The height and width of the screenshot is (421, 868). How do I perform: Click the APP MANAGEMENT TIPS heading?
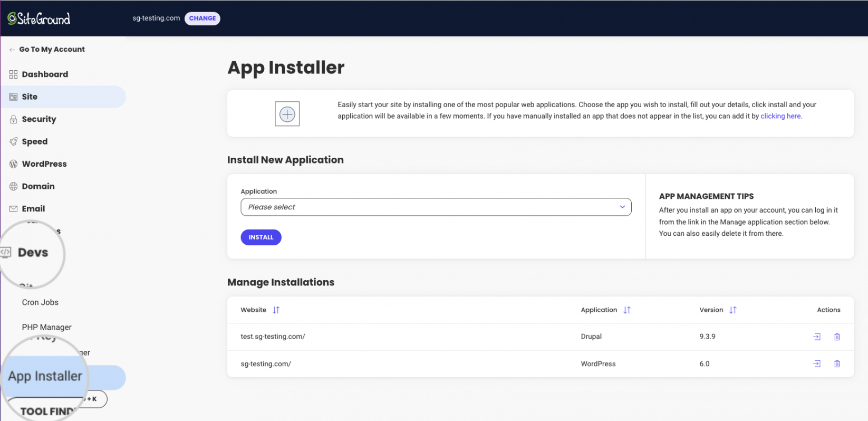(x=706, y=196)
